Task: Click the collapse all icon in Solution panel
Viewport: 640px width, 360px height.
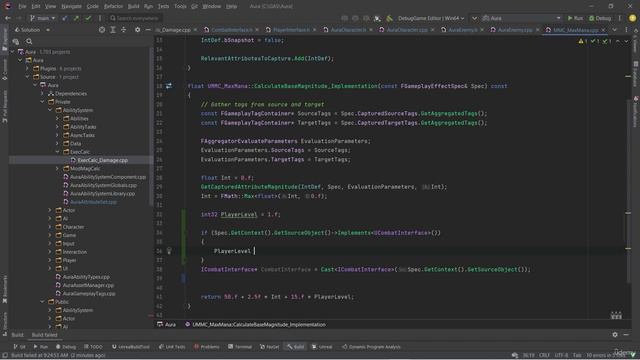Action: click(123, 30)
